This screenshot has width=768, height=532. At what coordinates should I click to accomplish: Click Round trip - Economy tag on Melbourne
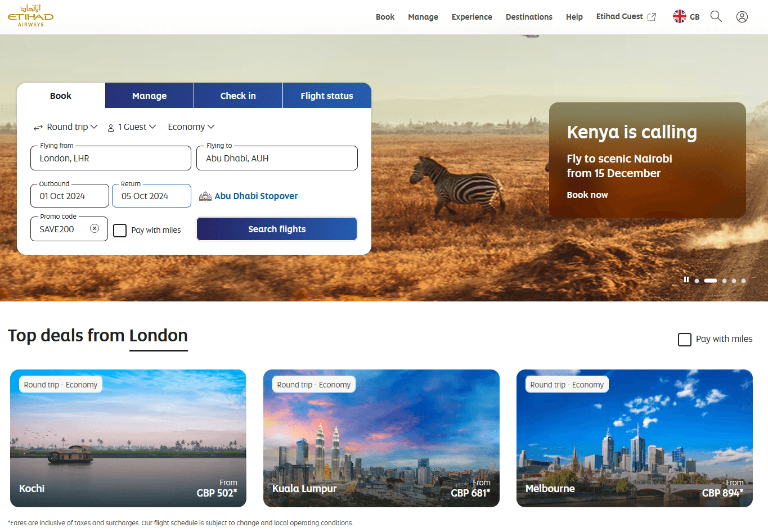[567, 385]
